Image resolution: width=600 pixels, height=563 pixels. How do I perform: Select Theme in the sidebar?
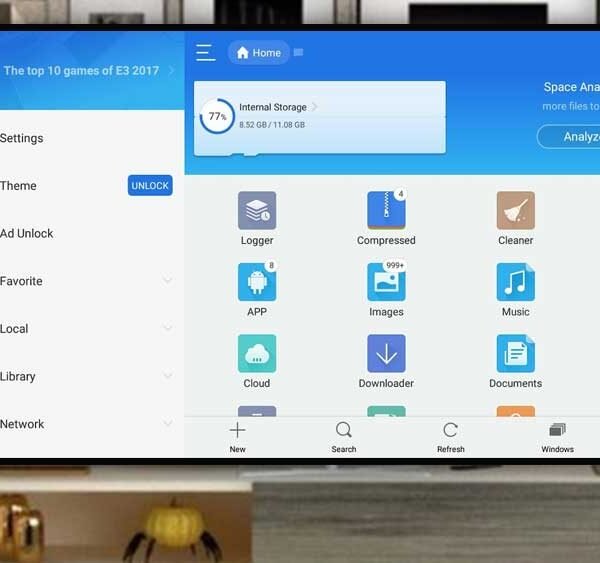point(18,186)
